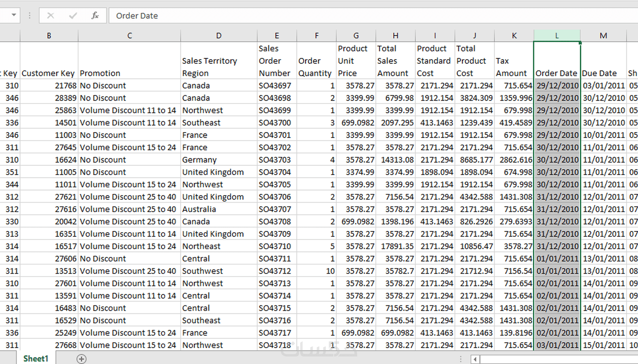The height and width of the screenshot is (364, 638).
Task: Select column C by its header
Action: tap(129, 36)
